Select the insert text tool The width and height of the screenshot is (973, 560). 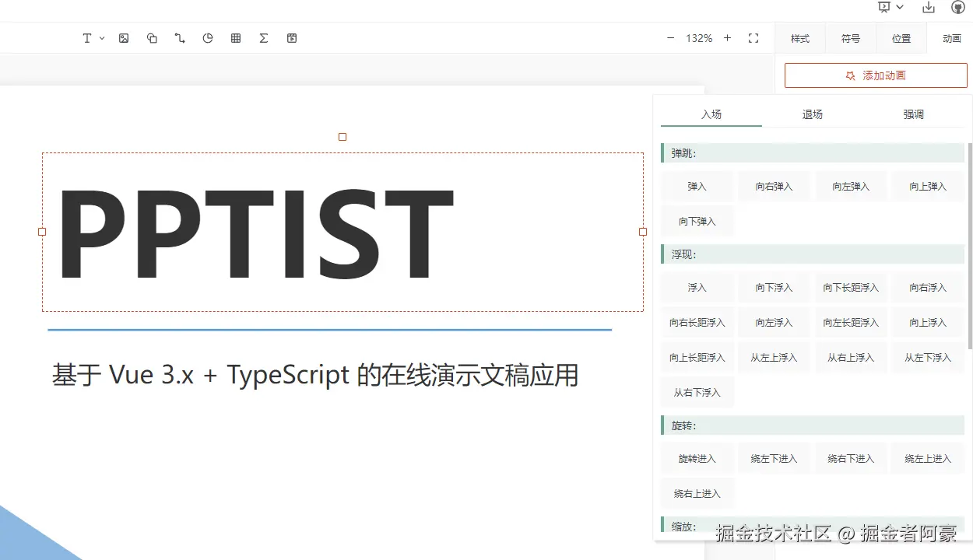coord(87,38)
